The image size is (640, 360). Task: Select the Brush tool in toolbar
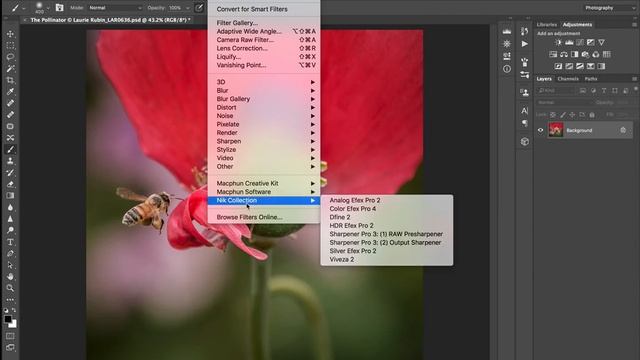coord(10,149)
